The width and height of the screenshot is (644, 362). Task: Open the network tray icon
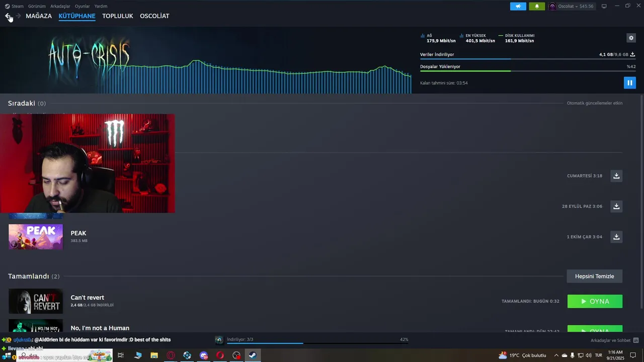[x=581, y=355]
